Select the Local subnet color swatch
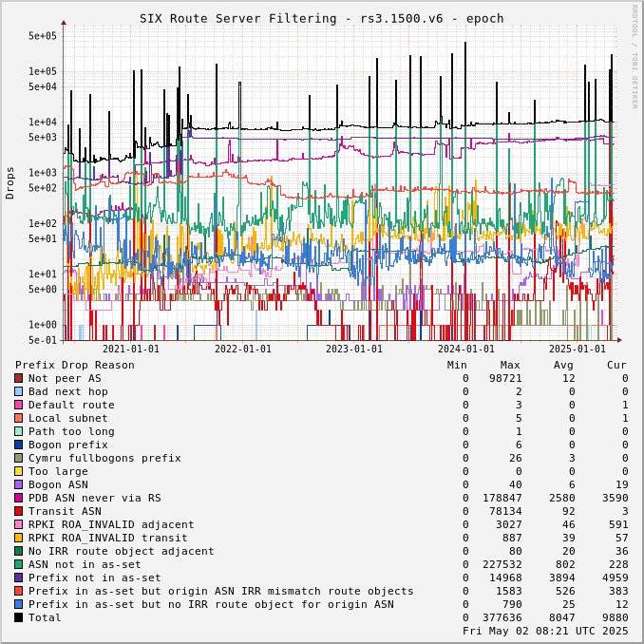 coord(18,418)
